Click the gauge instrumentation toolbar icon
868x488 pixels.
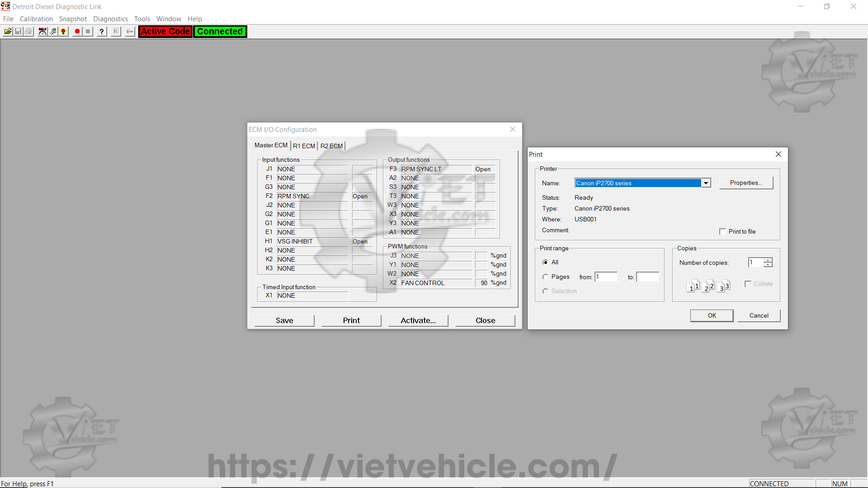(x=42, y=32)
